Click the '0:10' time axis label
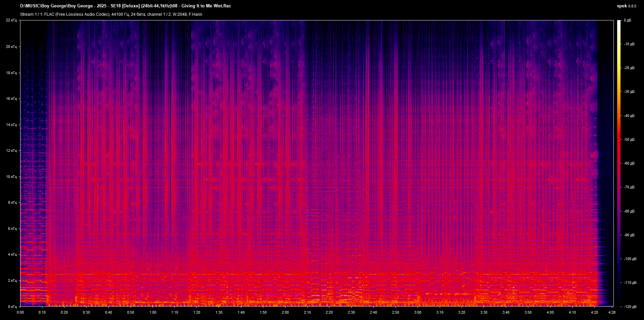 click(x=42, y=312)
